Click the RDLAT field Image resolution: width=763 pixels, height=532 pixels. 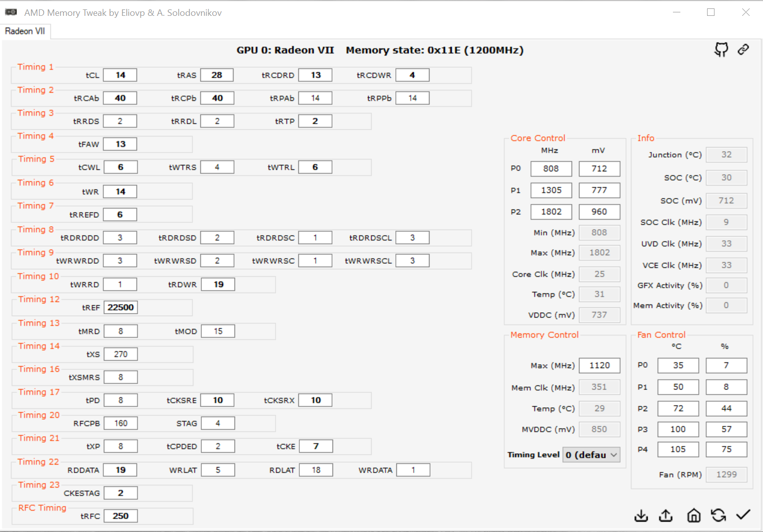[316, 470]
